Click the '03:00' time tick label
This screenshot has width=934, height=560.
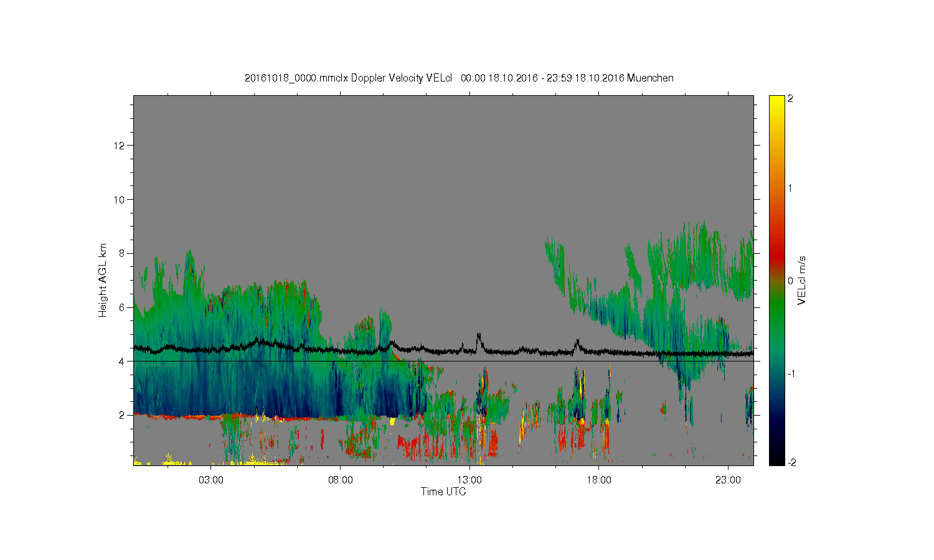[x=211, y=480]
